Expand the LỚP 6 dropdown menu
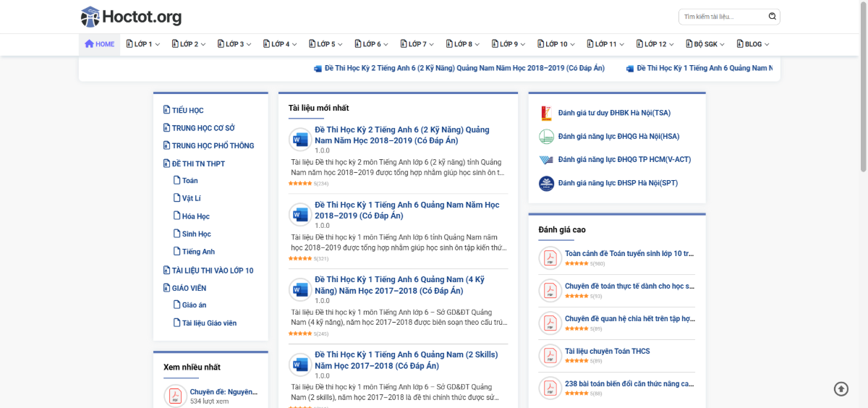The image size is (868, 408). click(x=372, y=44)
